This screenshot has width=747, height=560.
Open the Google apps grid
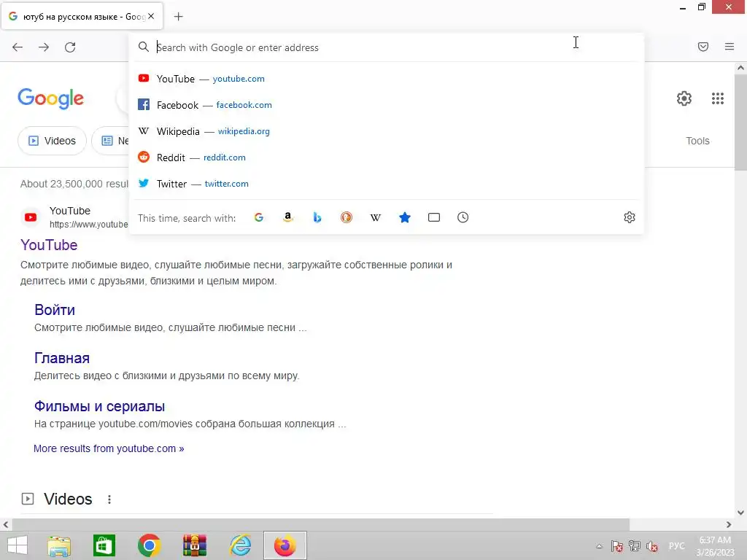coord(718,98)
